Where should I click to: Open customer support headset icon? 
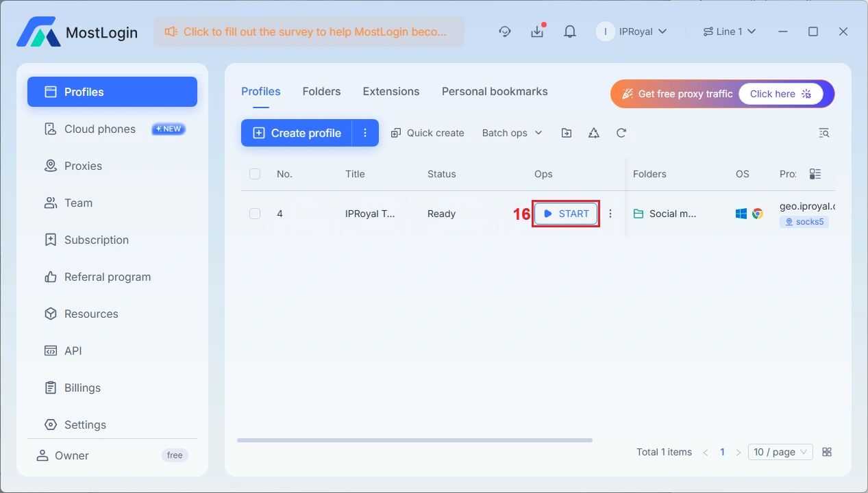click(x=505, y=31)
